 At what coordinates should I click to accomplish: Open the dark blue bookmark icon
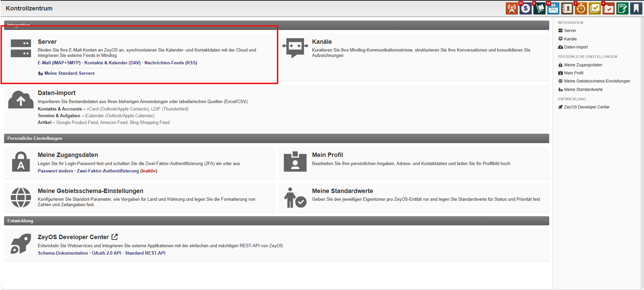[636, 8]
